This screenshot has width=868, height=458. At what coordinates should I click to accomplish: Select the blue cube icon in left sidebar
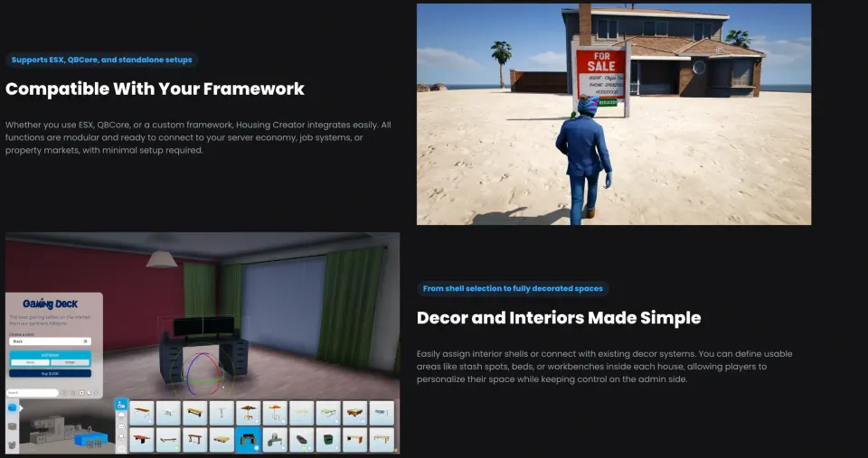tap(12, 408)
